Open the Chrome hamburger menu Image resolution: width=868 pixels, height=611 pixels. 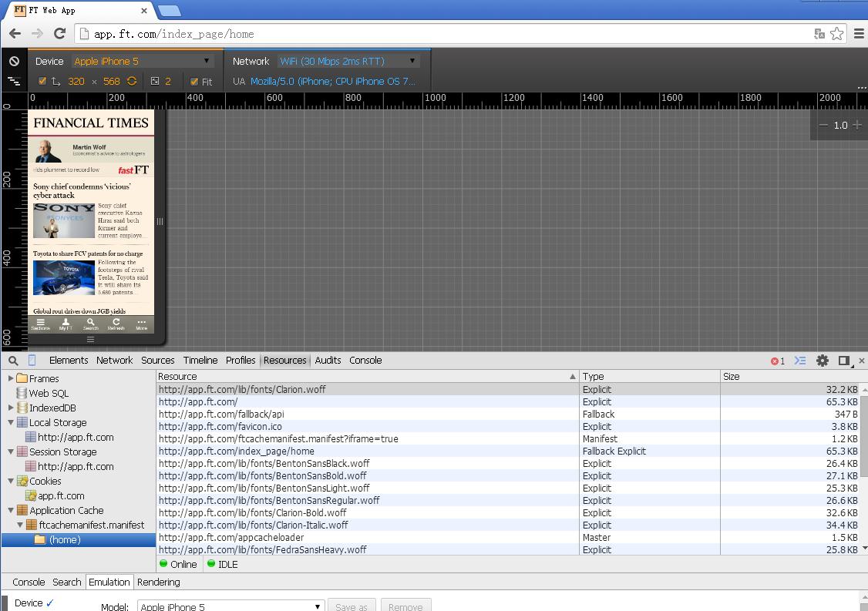859,34
